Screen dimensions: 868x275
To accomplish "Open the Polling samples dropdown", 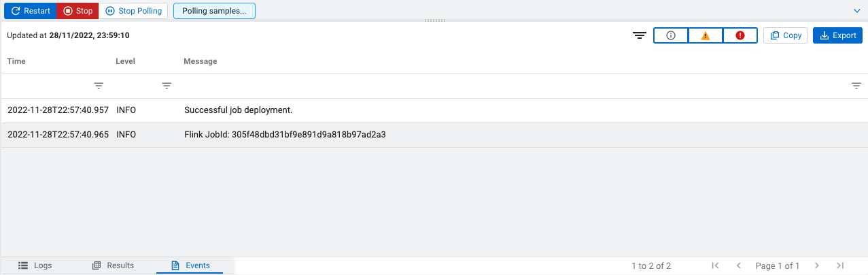I will [214, 11].
